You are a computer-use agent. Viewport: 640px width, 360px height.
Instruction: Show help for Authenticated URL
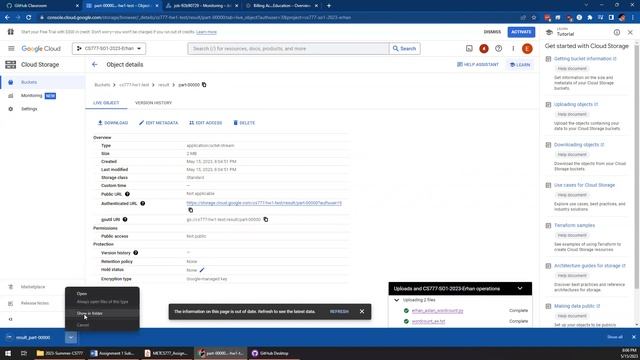(142, 203)
